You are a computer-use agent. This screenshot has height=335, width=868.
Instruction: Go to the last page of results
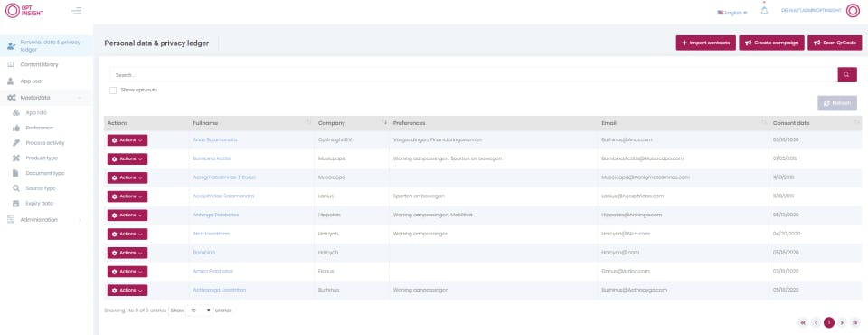[855, 323]
